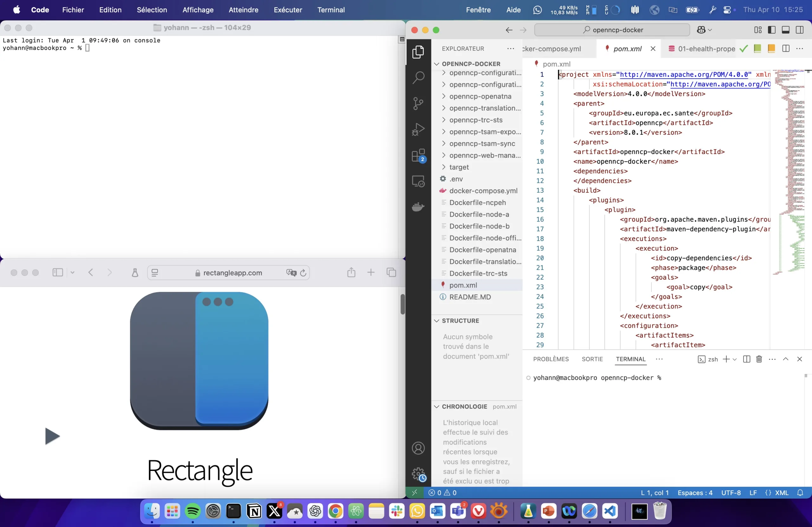
Task: Go to line via L 1, col 1
Action: [x=654, y=492]
